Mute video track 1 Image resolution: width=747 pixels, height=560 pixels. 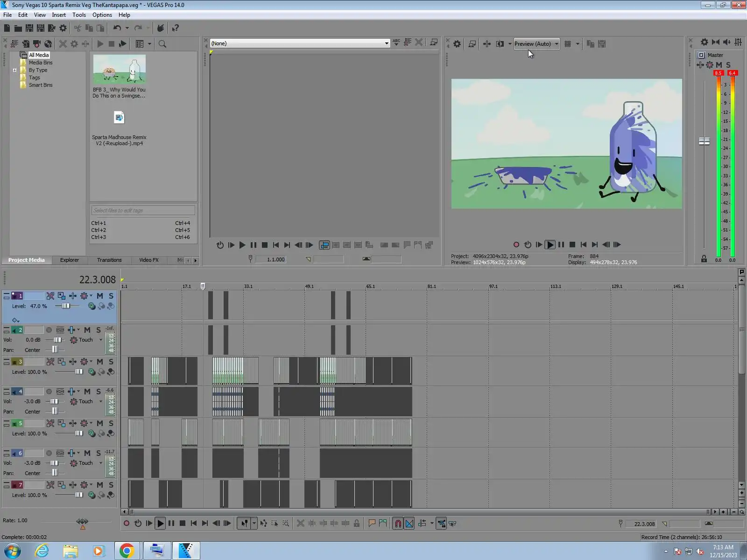tap(100, 296)
